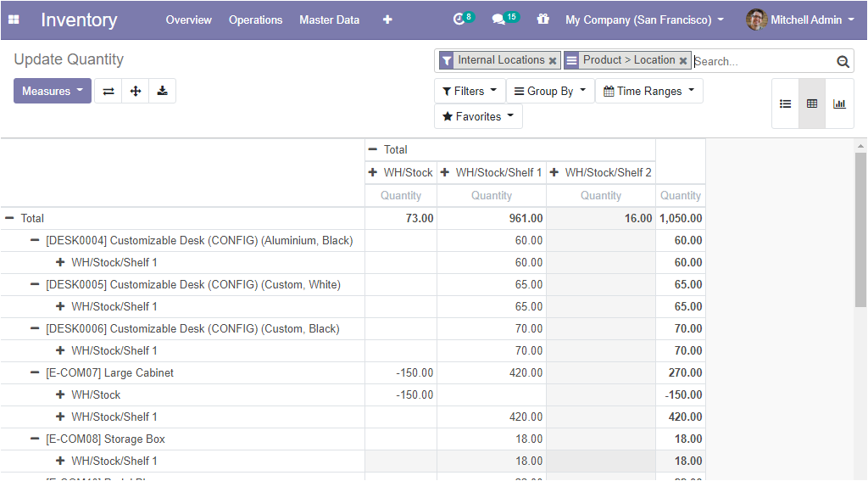Screen dimensions: 868x481
Task: Click in the Search input field
Action: coord(763,62)
